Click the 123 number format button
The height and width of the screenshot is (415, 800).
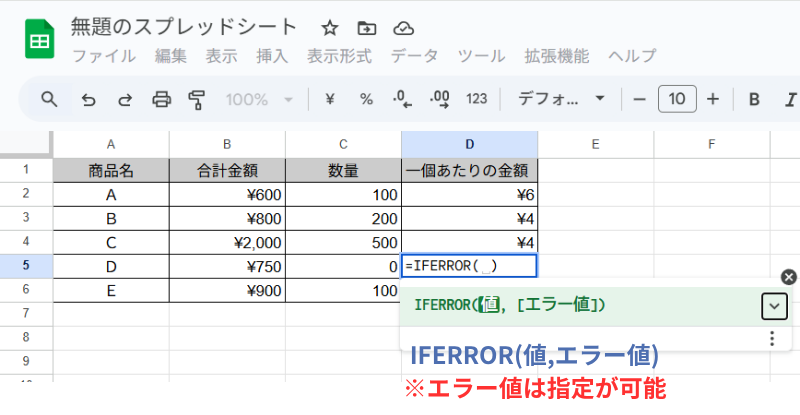(477, 99)
